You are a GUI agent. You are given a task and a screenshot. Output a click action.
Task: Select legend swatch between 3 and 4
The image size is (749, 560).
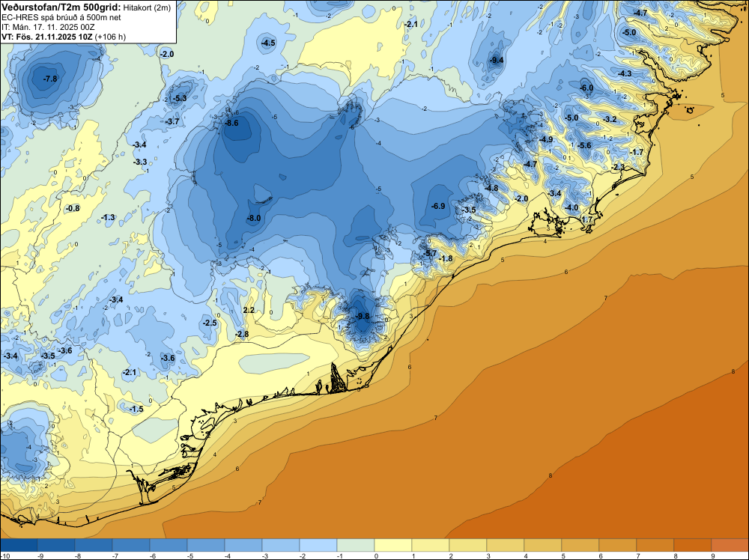coord(506,545)
